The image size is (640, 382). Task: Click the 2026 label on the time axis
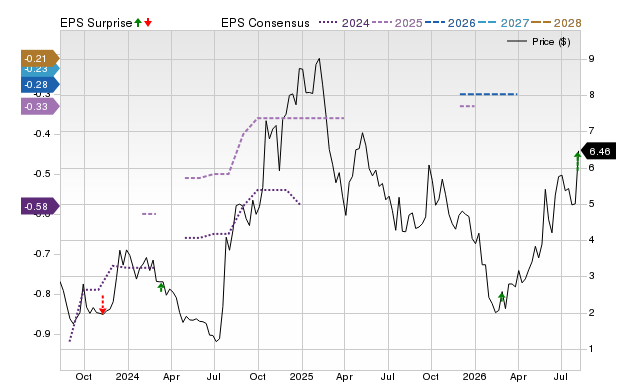pos(475,376)
